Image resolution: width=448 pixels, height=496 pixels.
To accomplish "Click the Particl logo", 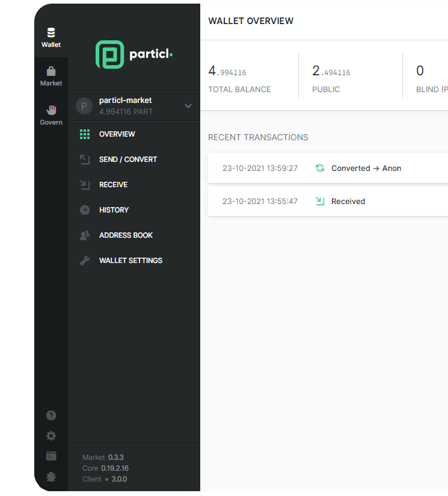I will pos(133,55).
